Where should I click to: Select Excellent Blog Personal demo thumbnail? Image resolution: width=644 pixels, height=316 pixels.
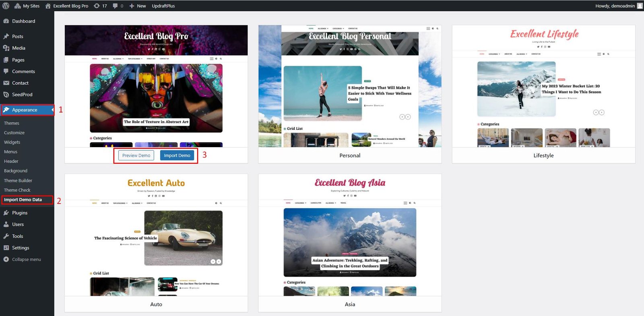(350, 86)
